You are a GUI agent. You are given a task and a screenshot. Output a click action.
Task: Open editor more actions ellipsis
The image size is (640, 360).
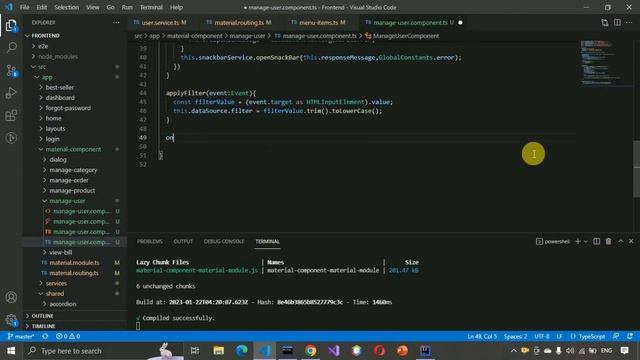point(629,22)
